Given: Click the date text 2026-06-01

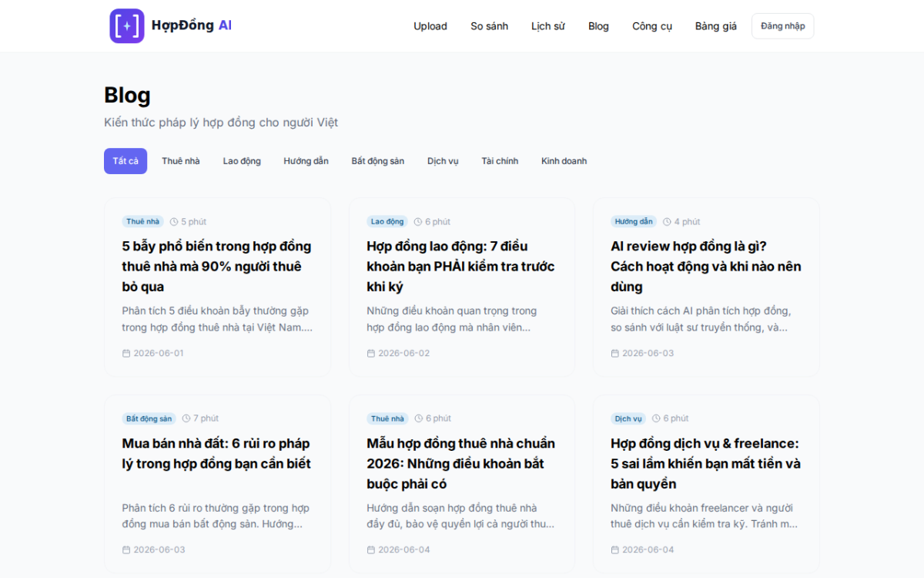Looking at the screenshot, I should pos(159,353).
